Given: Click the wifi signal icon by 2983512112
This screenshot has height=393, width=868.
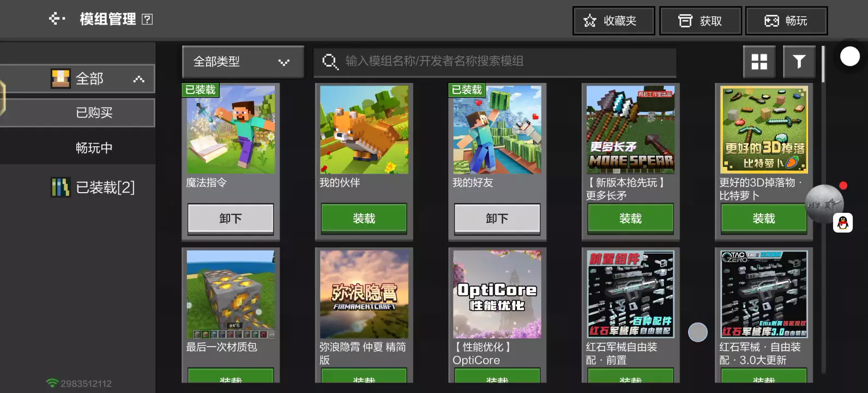Looking at the screenshot, I should 52,383.
